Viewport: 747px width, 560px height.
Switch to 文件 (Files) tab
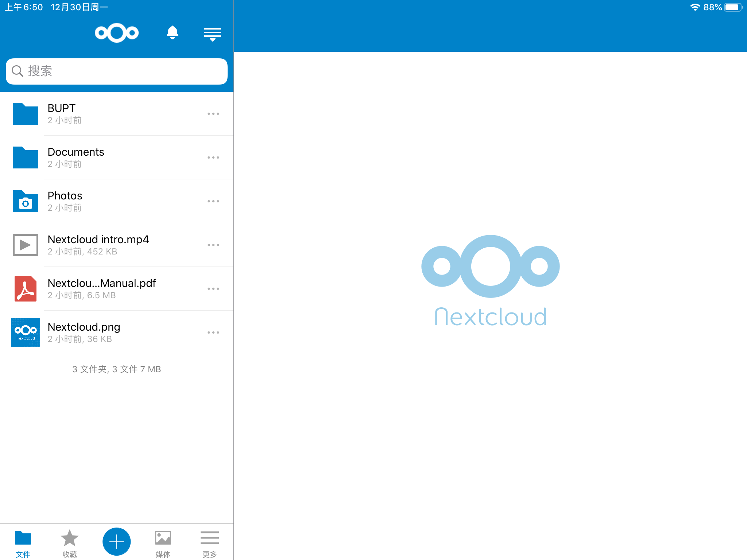point(24,541)
